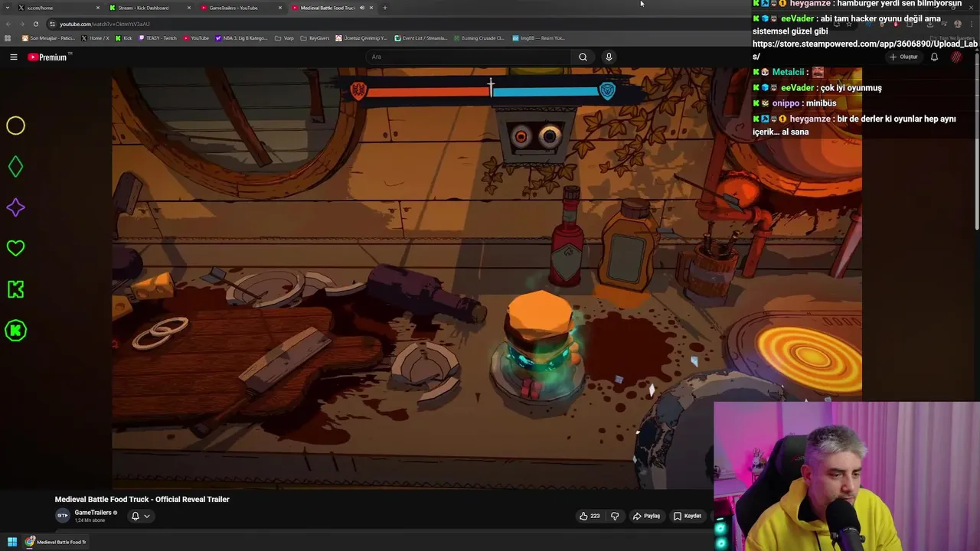Click the youtube.com address bar URL
Viewport: 980px width, 551px height.
[x=105, y=24]
